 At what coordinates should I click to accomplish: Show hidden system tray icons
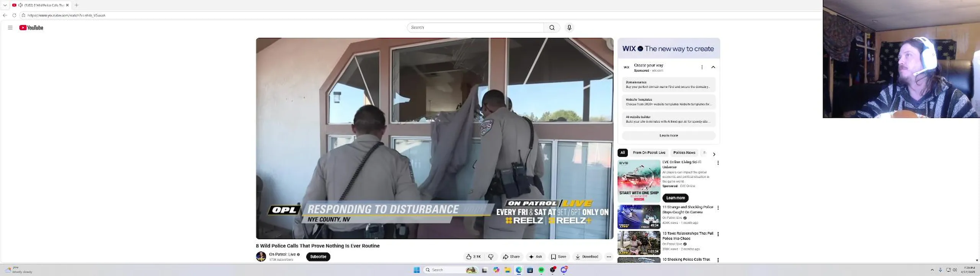coord(932,270)
